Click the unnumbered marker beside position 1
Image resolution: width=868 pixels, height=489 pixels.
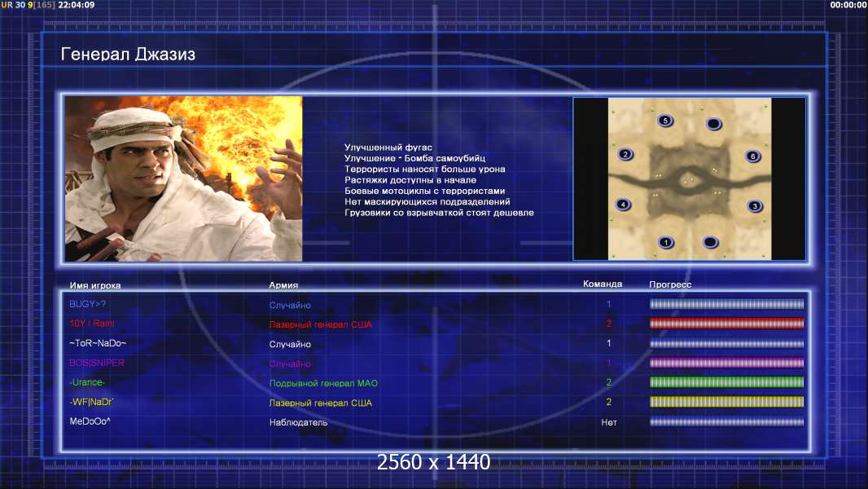pos(710,242)
